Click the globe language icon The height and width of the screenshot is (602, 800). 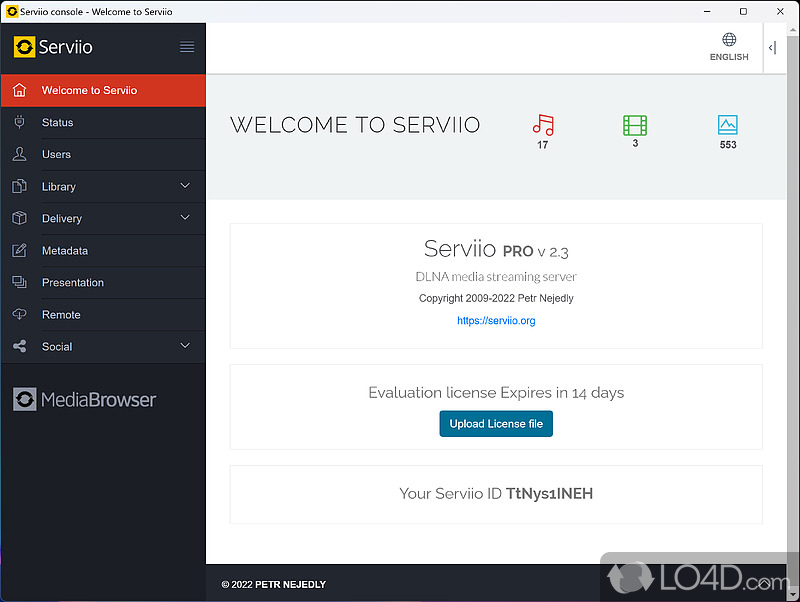[729, 39]
